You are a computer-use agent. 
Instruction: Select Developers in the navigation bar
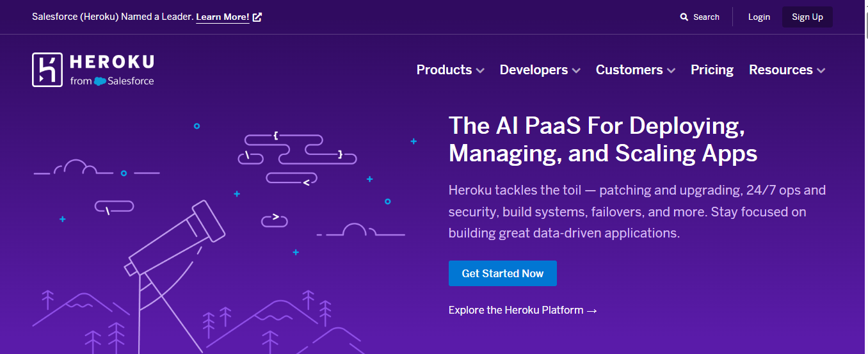tap(533, 70)
